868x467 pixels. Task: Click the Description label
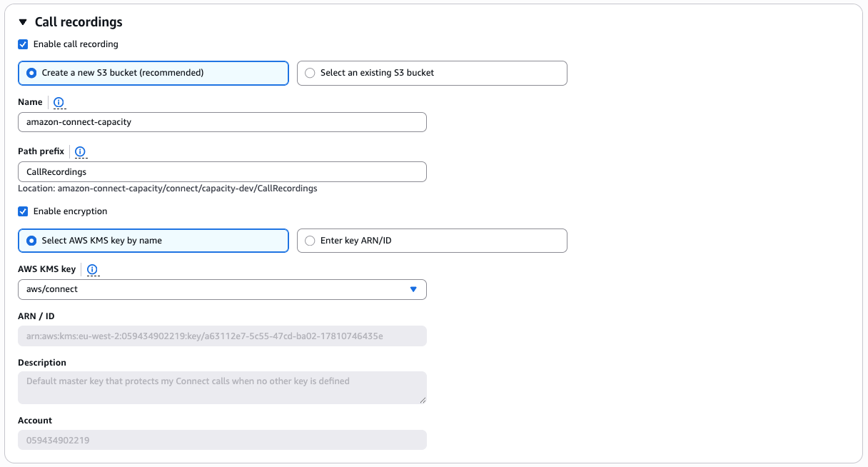(42, 363)
